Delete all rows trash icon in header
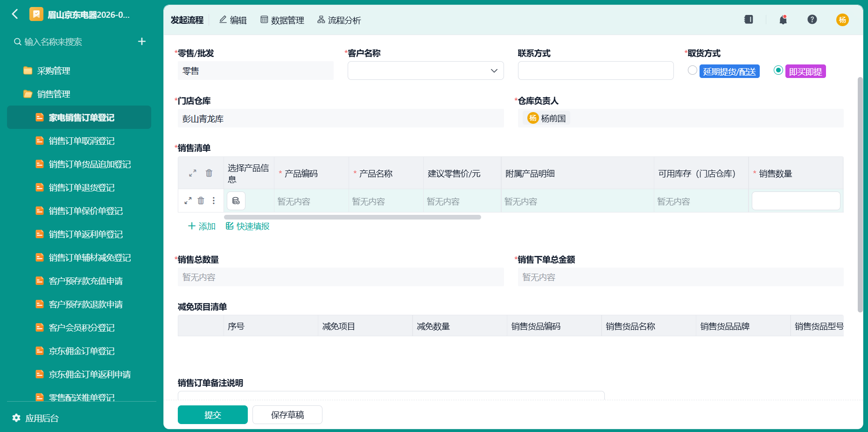 209,173
